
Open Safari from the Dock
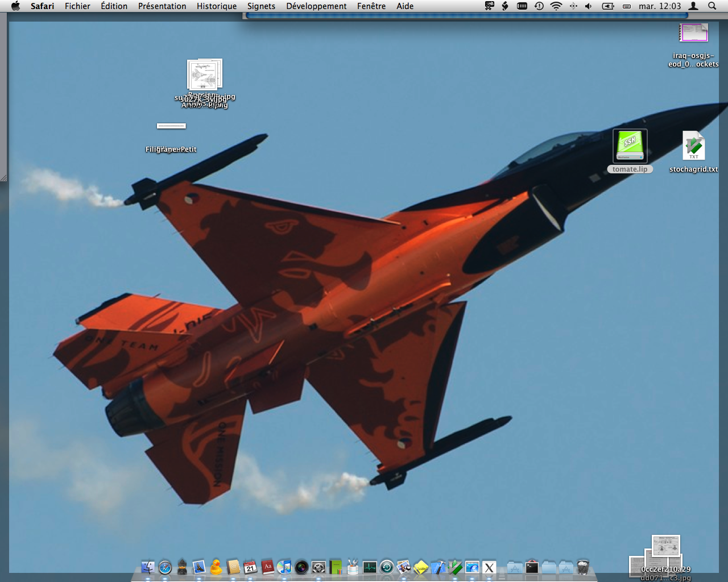[165, 567]
